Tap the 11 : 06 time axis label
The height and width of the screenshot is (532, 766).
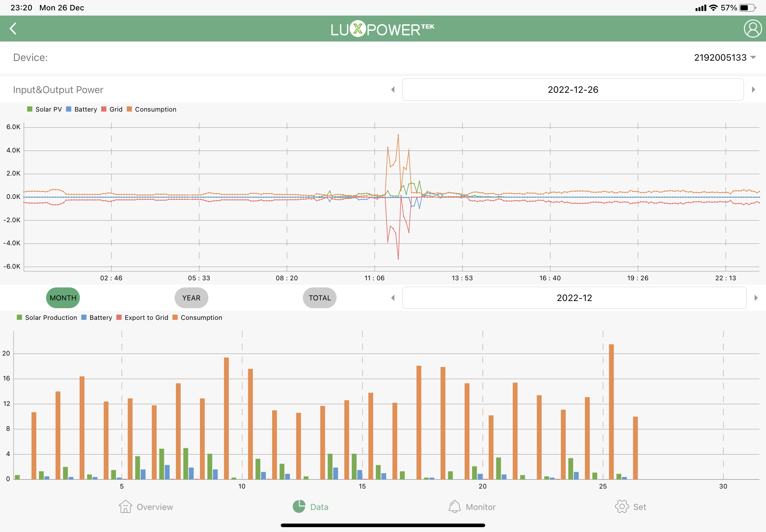pyautogui.click(x=375, y=278)
